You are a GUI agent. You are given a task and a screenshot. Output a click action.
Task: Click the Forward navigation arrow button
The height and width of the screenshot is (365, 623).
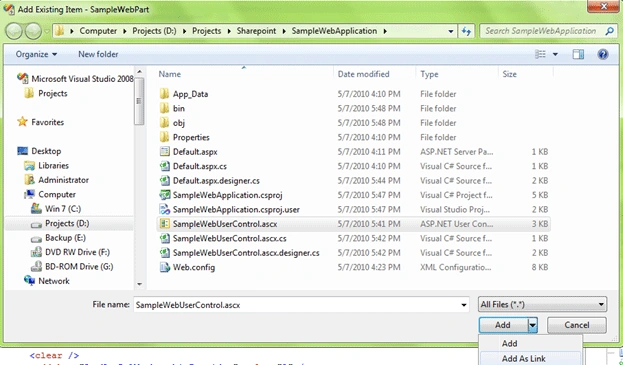pos(33,31)
